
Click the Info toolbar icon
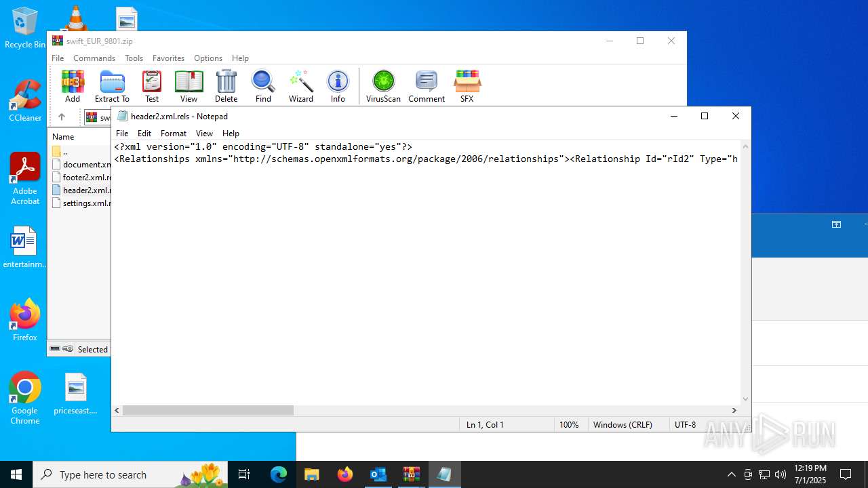338,86
